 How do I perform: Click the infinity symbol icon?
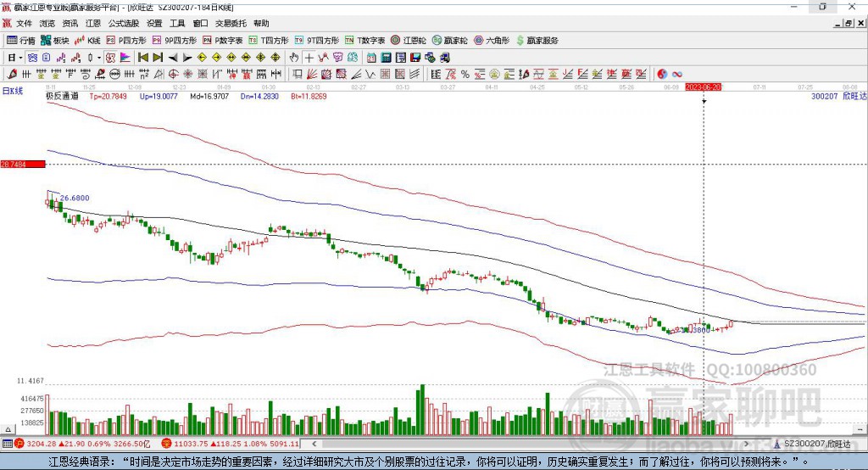(x=677, y=74)
